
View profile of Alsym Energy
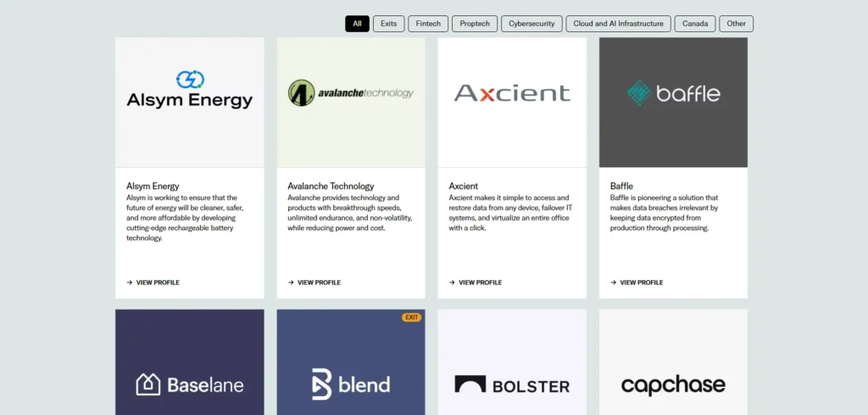tap(153, 283)
